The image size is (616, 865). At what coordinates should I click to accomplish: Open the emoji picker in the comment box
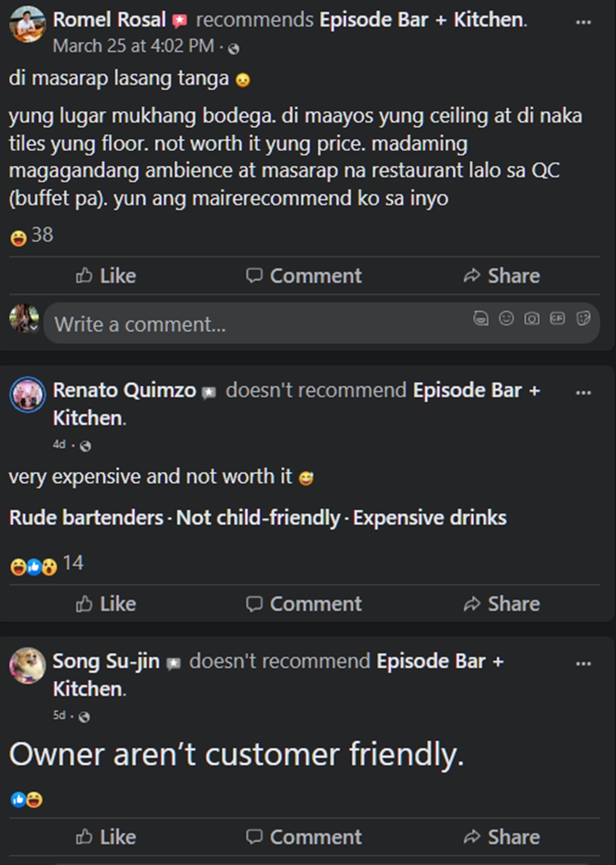(507, 319)
